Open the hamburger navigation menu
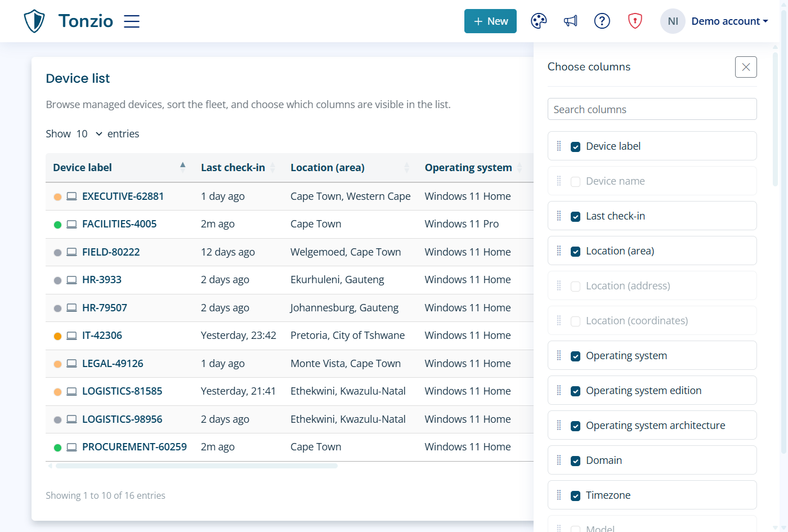 pos(132,21)
